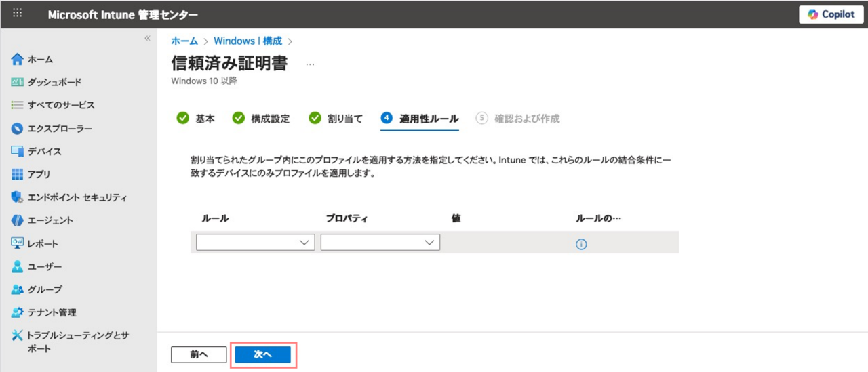The height and width of the screenshot is (372, 868).
Task: Open すべてのサービス list
Action: pyautogui.click(x=61, y=106)
